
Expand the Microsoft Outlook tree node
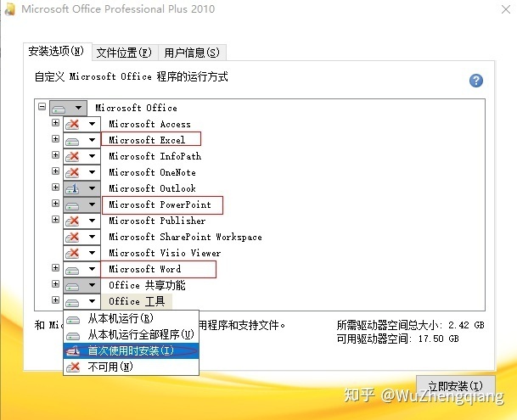pos(55,188)
